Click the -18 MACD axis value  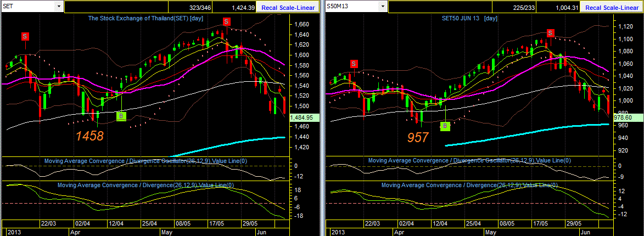coord(299,216)
